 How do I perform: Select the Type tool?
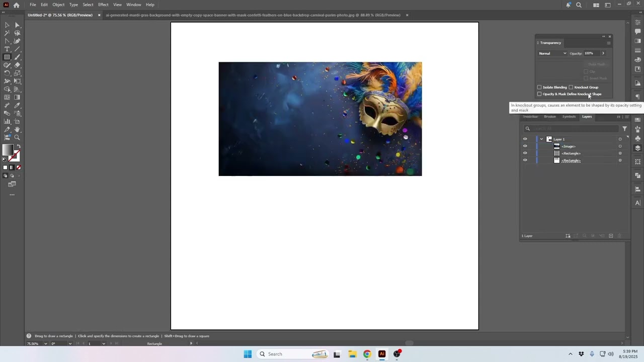[x=7, y=49]
